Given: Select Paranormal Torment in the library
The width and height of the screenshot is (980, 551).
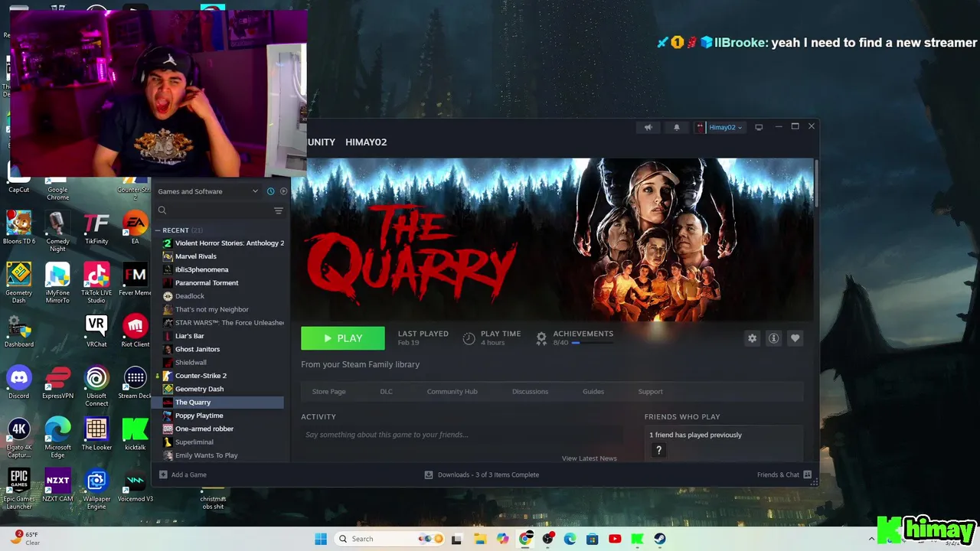Looking at the screenshot, I should click(223, 283).
